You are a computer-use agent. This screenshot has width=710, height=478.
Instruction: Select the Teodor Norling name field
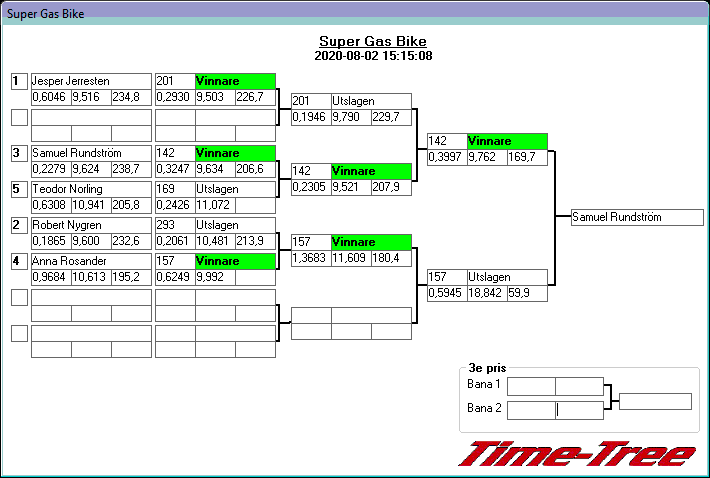click(x=91, y=189)
